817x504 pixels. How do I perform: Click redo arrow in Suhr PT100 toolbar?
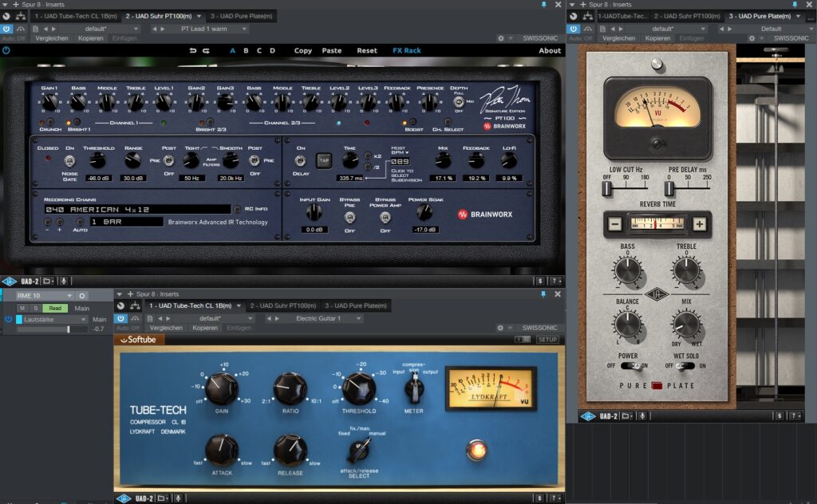pos(206,50)
